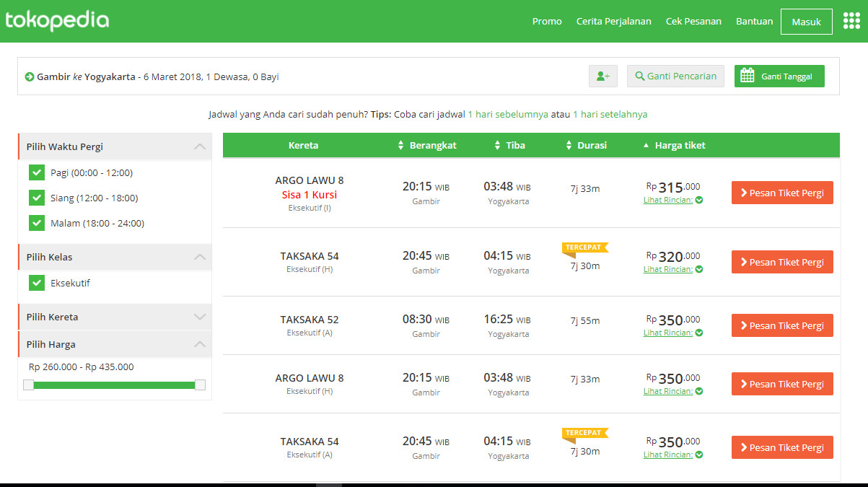Uncheck Pagi (00:00 - 12:00) filter
The height and width of the screenshot is (487, 868).
point(37,172)
